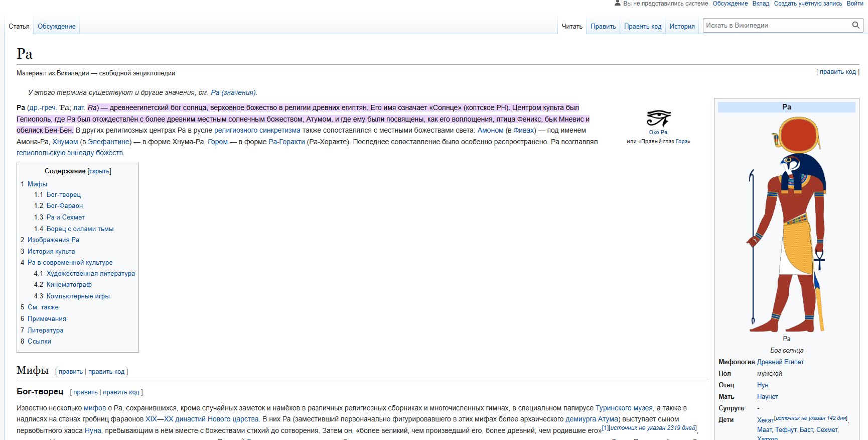Jump to contents item 1.2 Бог-Фараон
The height and width of the screenshot is (440, 868).
(65, 206)
